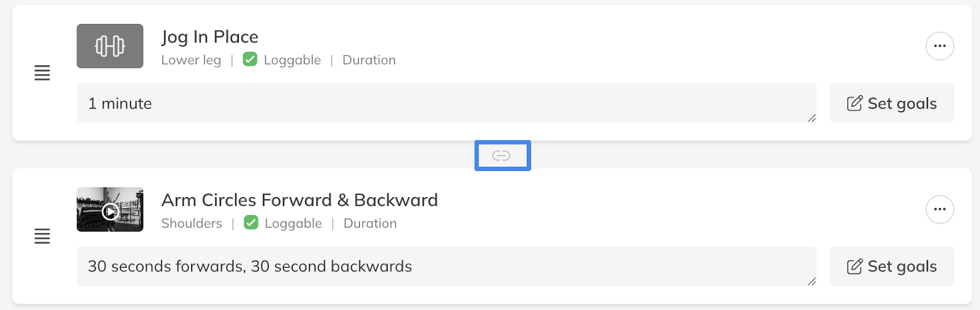Click Set goals for Arm Circles
980x310 pixels.
(x=892, y=267)
